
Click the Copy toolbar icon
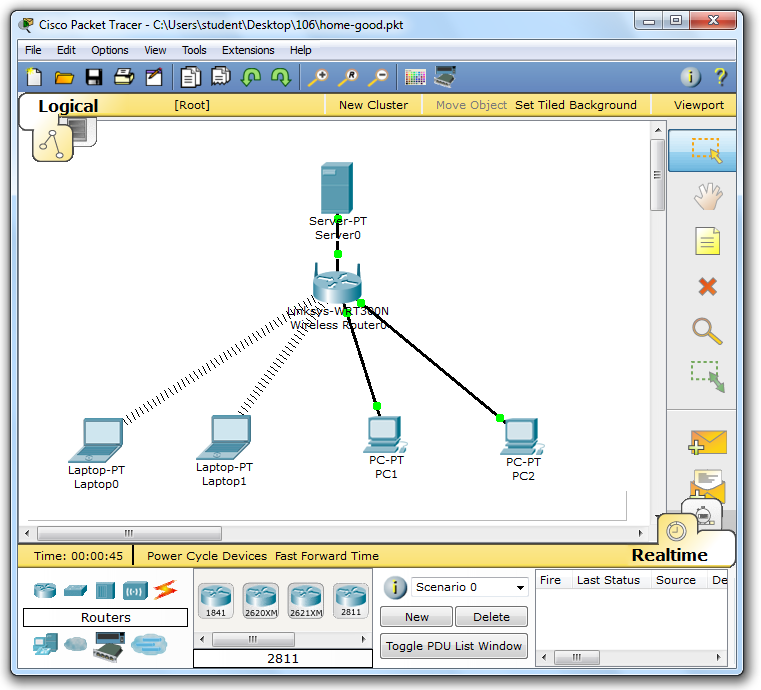point(190,77)
